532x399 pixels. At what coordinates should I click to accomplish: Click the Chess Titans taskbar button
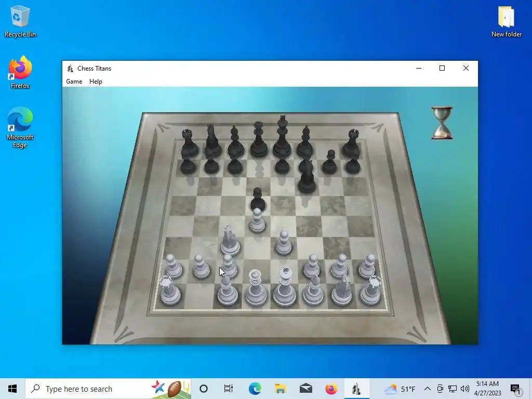coord(356,389)
